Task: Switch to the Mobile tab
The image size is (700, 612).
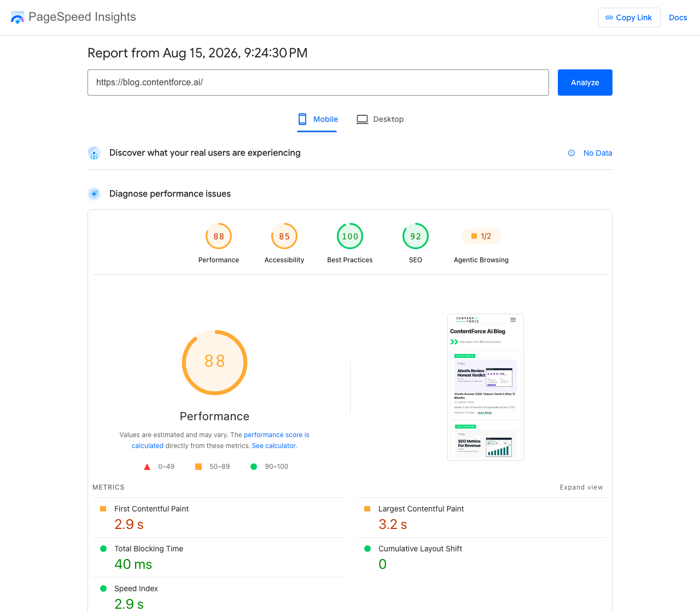Action: coord(317,119)
